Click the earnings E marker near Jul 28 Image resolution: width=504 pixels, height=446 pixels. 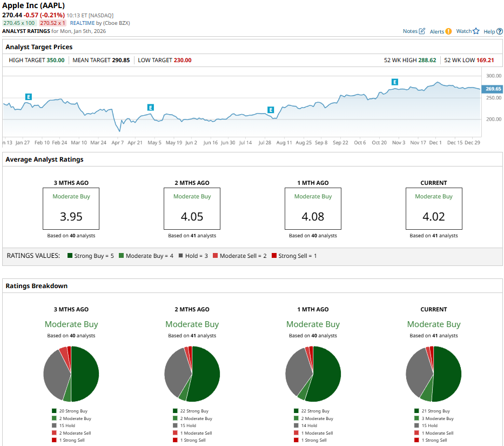click(271, 110)
